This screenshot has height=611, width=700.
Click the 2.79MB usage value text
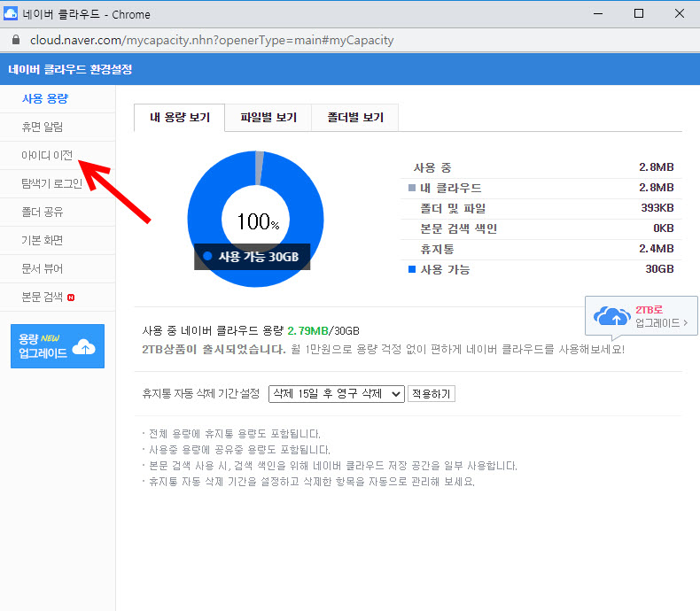[x=307, y=331]
